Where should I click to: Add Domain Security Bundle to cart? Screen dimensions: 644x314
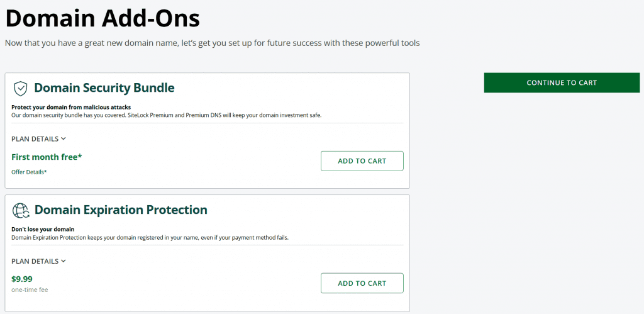[x=362, y=161]
